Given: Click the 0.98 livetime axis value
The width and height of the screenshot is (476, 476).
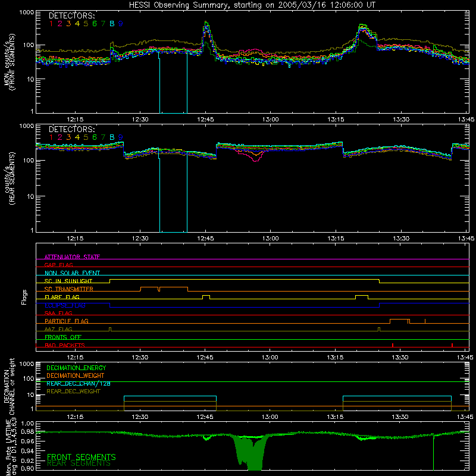Looking at the screenshot, I should (28, 432).
